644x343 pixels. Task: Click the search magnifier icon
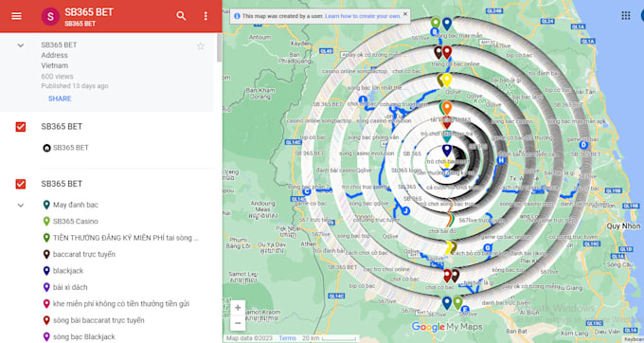[x=181, y=16]
